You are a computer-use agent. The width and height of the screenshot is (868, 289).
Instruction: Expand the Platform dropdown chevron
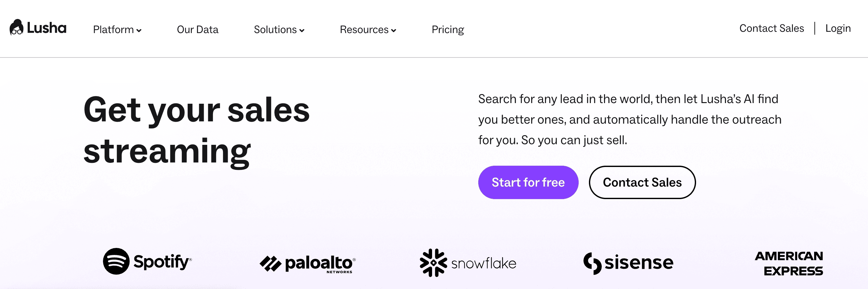coord(139,31)
